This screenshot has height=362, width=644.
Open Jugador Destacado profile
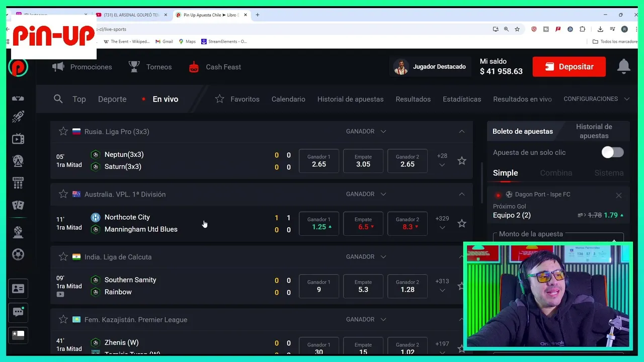pos(430,66)
